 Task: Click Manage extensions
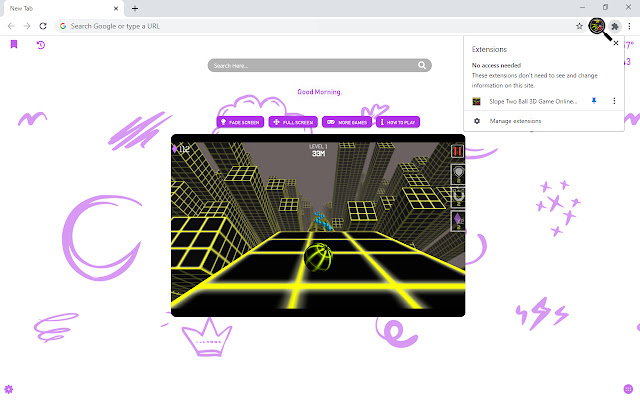point(514,121)
